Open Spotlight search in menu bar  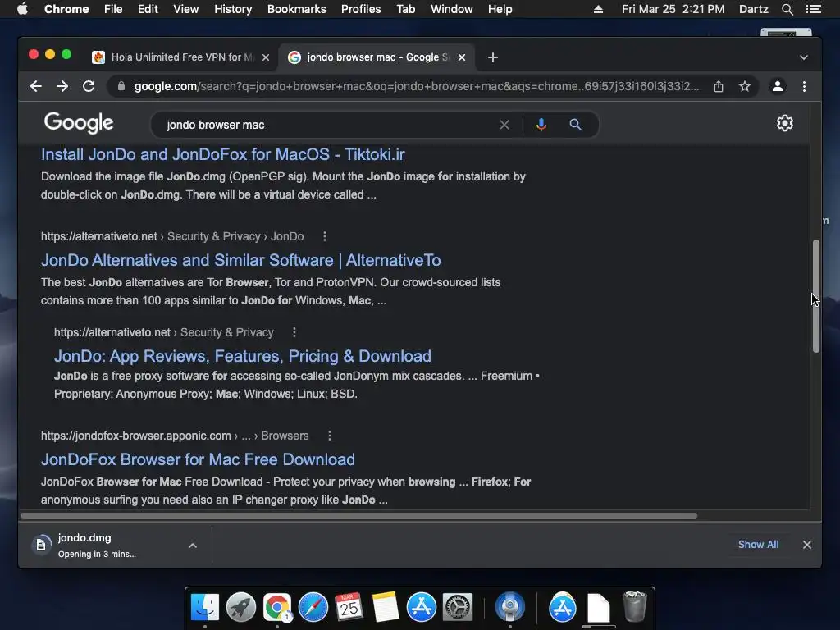tap(787, 9)
